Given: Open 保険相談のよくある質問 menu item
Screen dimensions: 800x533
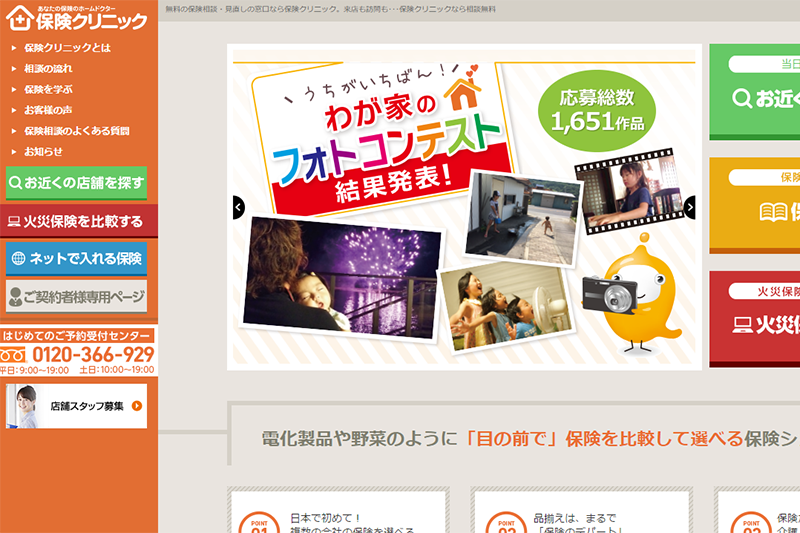Looking at the screenshot, I should point(77,131).
